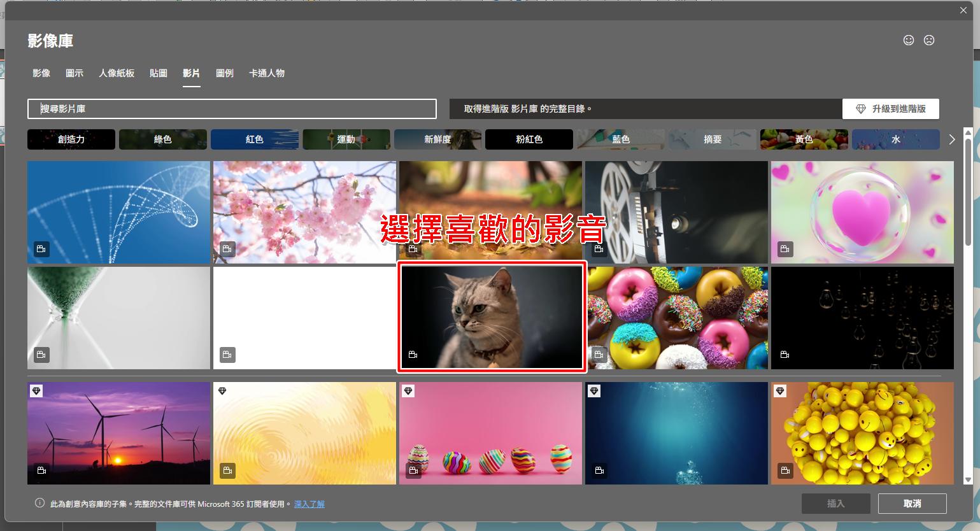This screenshot has height=531, width=980.
Task: Click the camera icon on the heart bubble video
Action: pyautogui.click(x=785, y=249)
